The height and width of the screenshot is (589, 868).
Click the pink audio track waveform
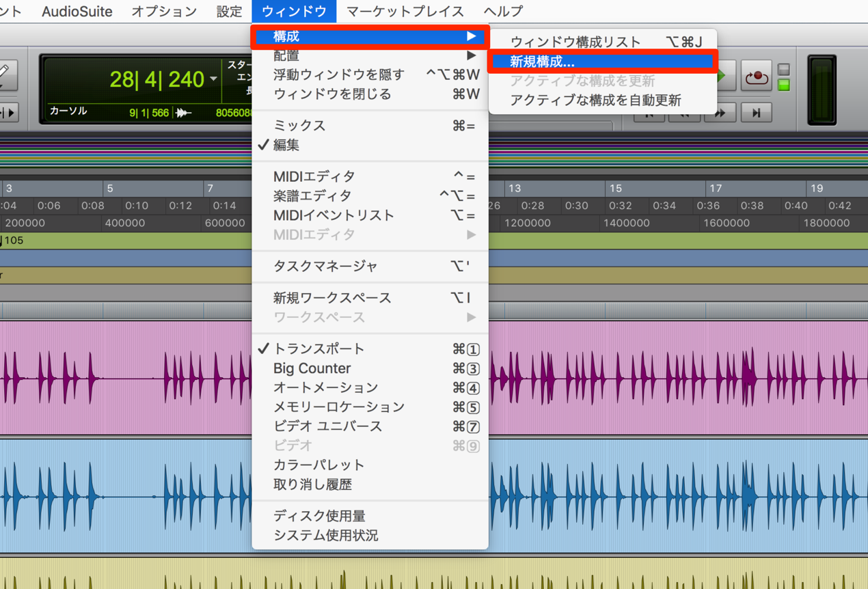tap(126, 377)
